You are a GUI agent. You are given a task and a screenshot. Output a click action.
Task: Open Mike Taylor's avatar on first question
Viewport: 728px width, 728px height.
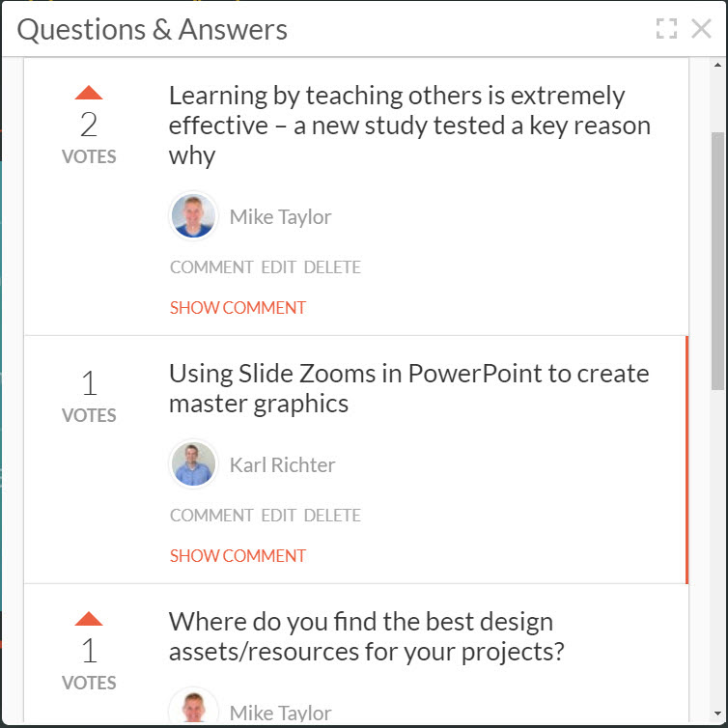pos(193,216)
